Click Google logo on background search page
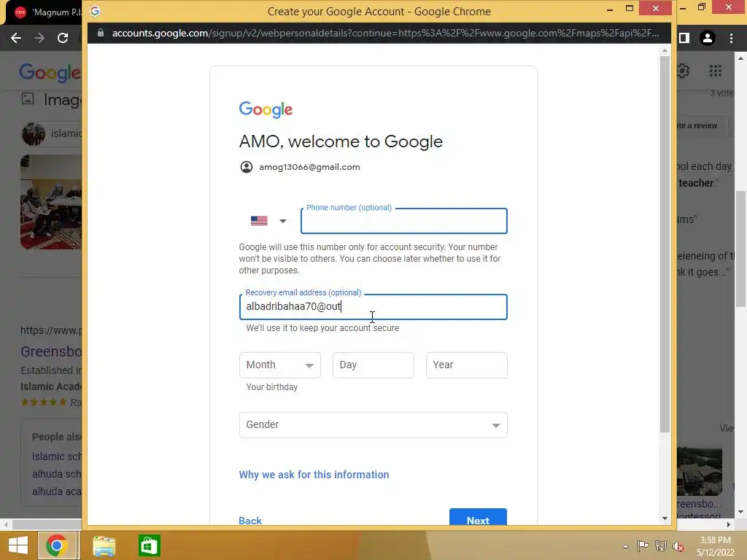Screen dimensions: 747x560 (50, 73)
